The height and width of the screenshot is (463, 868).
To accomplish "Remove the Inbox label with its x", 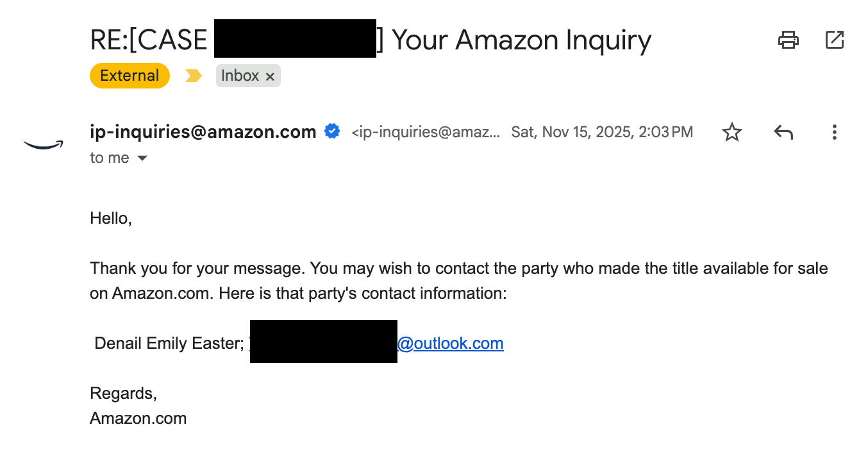I will 270,77.
